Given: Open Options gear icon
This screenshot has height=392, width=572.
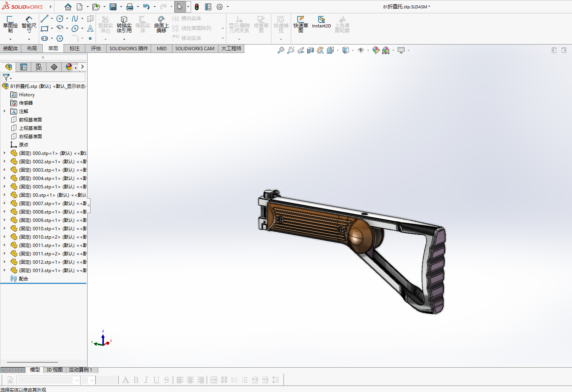Looking at the screenshot, I should [220, 7].
